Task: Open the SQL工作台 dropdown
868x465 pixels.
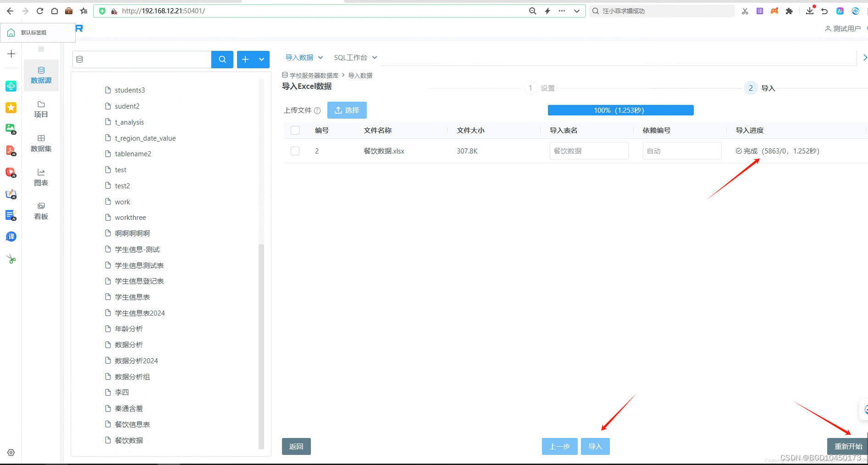Action: coord(355,57)
